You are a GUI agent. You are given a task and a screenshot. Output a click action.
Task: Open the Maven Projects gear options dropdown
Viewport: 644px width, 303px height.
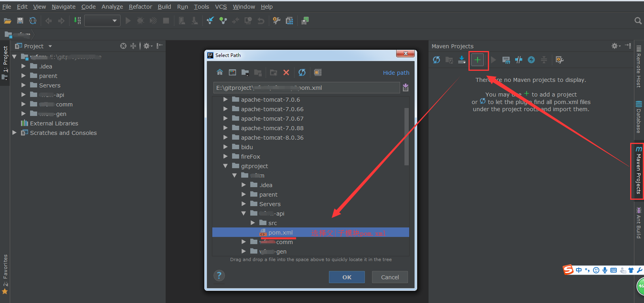coord(616,46)
